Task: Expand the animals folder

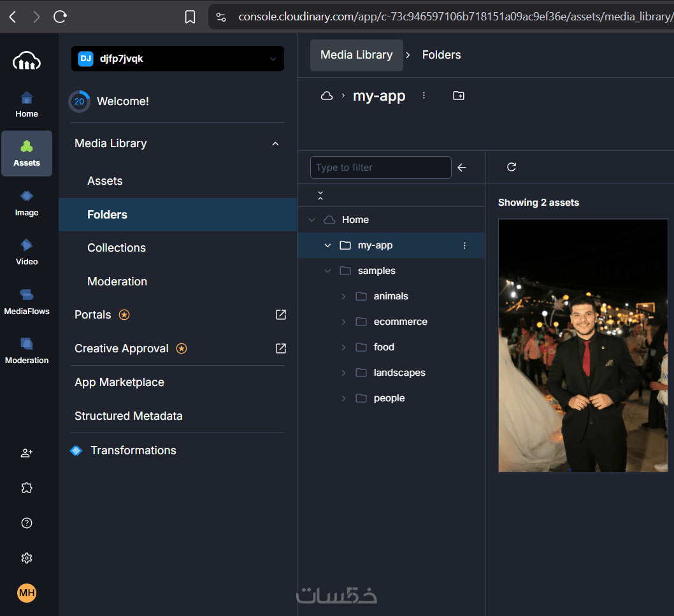Action: click(x=343, y=296)
